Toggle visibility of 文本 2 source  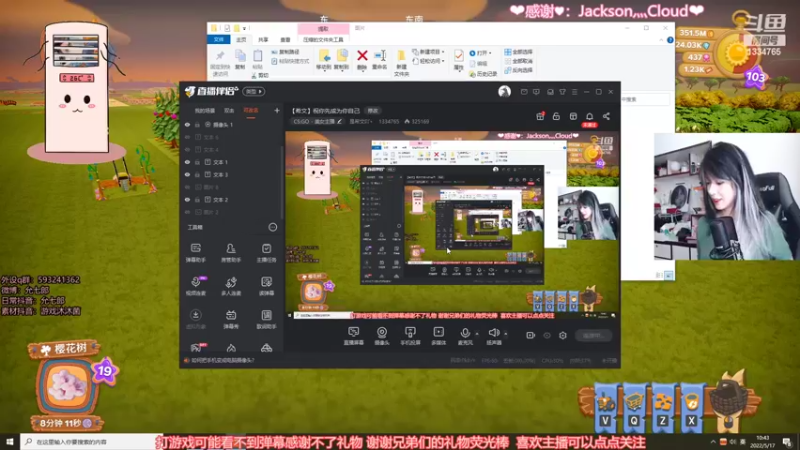click(x=187, y=199)
